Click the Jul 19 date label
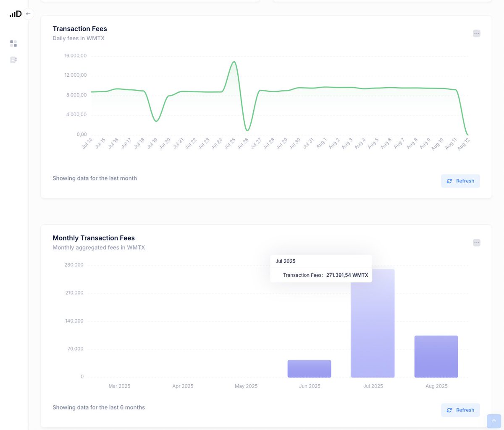Image resolution: width=504 pixels, height=430 pixels. click(152, 143)
